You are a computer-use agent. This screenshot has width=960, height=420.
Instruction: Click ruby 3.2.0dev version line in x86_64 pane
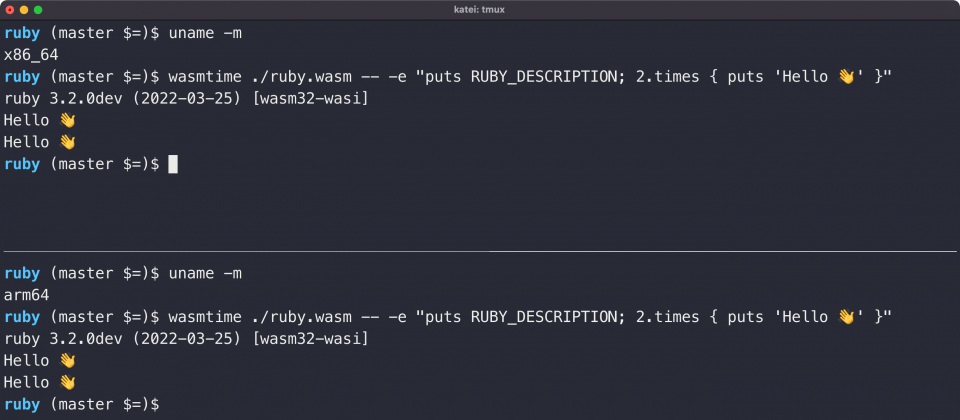click(x=186, y=99)
